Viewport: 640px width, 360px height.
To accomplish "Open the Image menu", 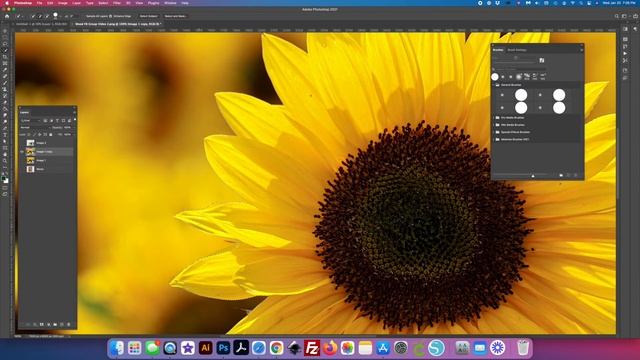I will tap(62, 3).
